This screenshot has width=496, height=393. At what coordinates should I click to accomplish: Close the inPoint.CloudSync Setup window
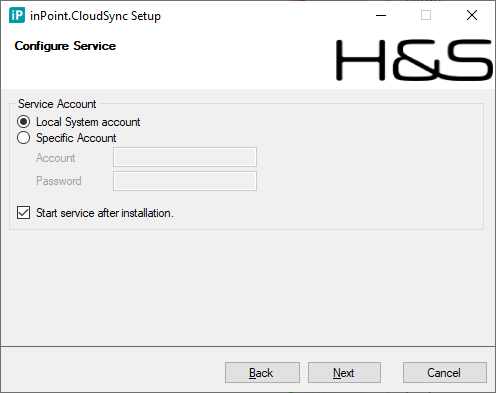(472, 15)
